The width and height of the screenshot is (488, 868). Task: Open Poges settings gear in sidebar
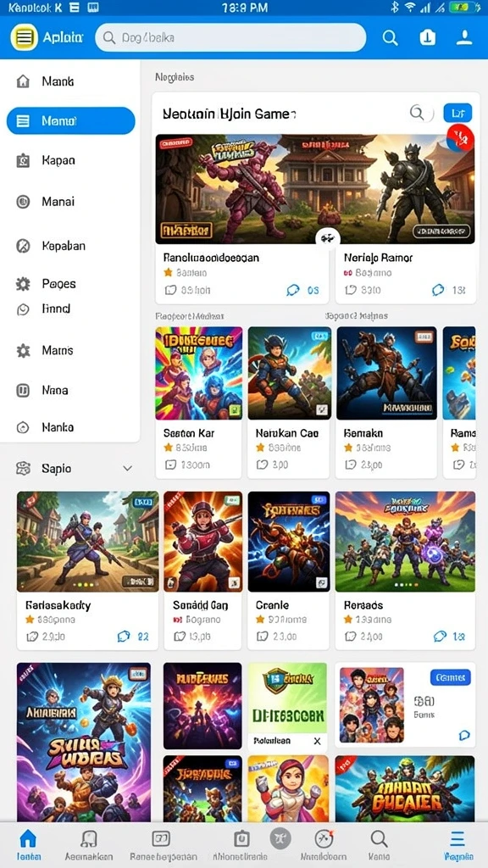point(23,285)
